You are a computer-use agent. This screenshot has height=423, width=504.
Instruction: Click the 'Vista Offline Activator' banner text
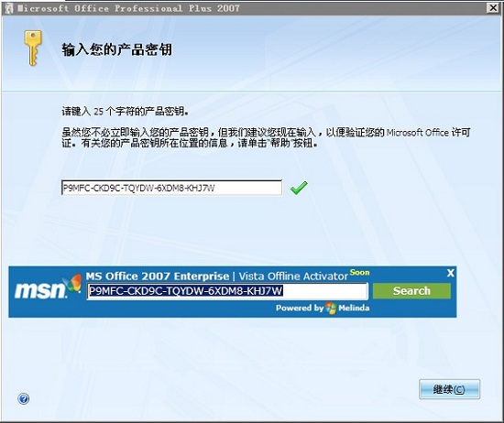[x=293, y=277]
